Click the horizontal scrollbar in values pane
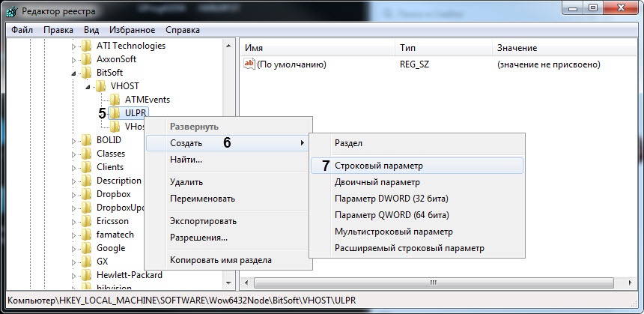644x314 pixels. pyautogui.click(x=434, y=283)
